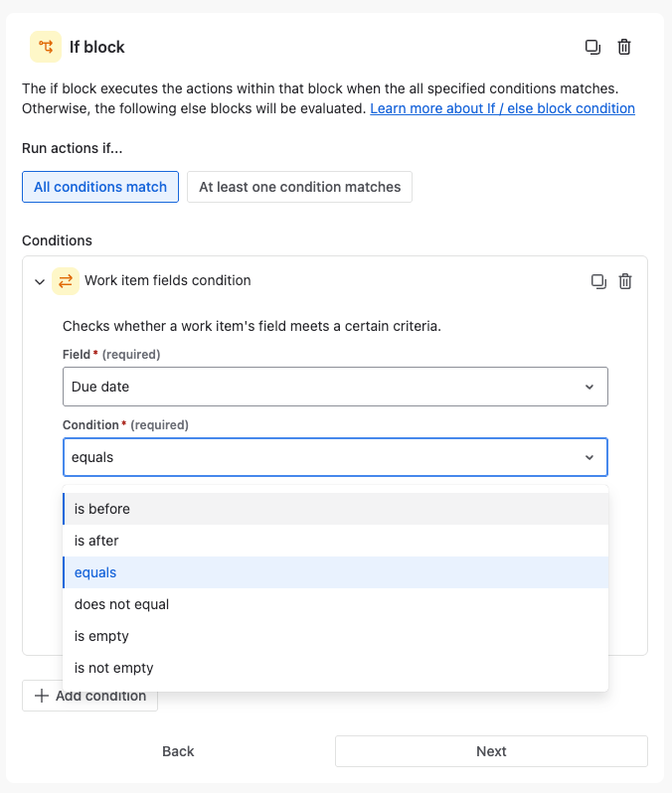Select "is empty" condition option

335,636
